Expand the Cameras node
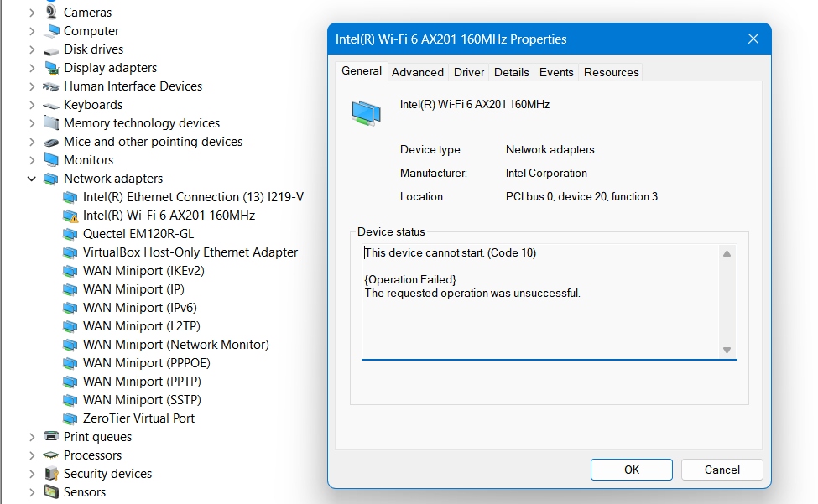 (32, 13)
